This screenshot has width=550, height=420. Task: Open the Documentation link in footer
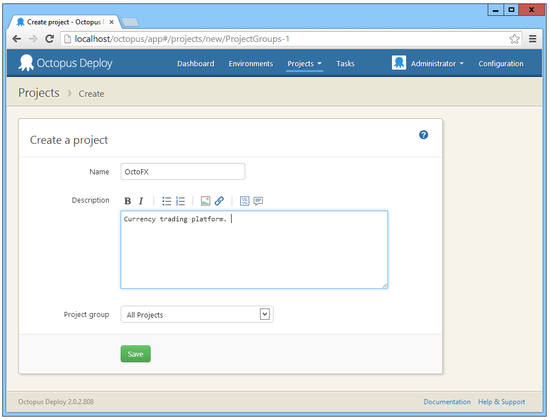(x=447, y=402)
